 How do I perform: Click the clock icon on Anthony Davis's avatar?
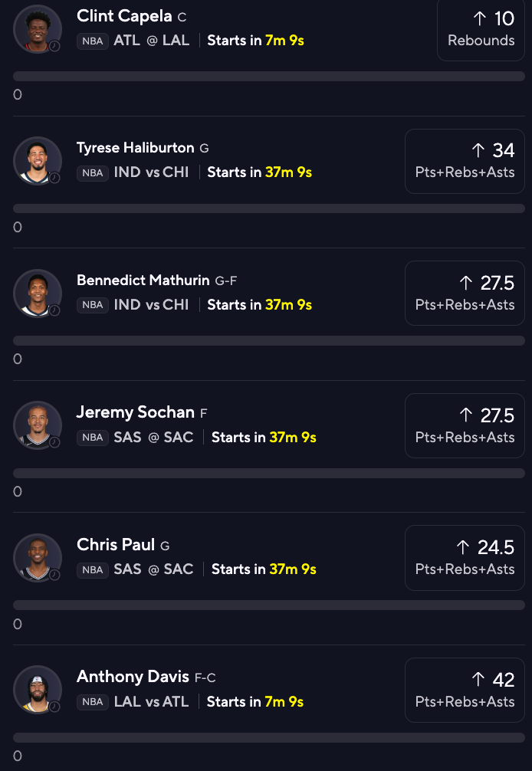[54, 707]
